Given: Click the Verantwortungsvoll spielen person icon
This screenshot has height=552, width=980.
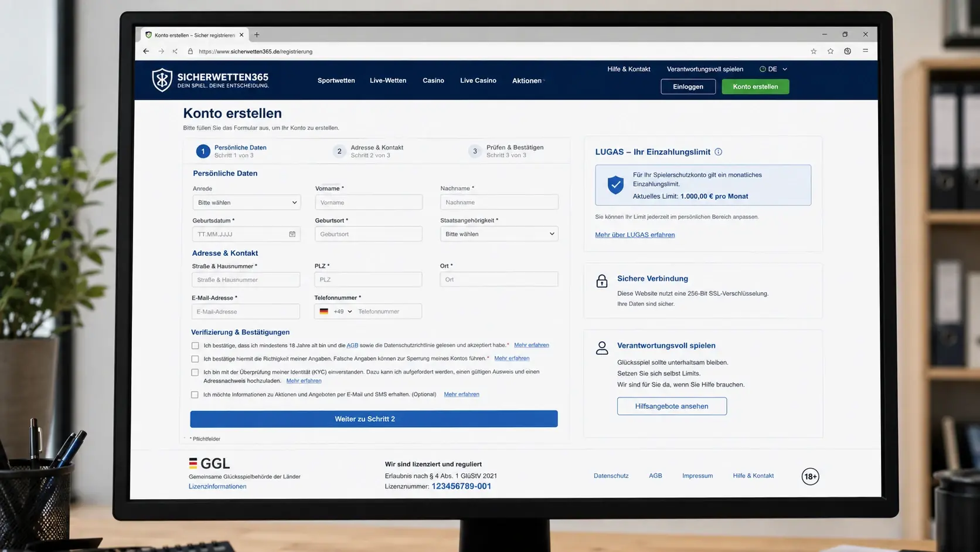Looking at the screenshot, I should click(x=602, y=348).
